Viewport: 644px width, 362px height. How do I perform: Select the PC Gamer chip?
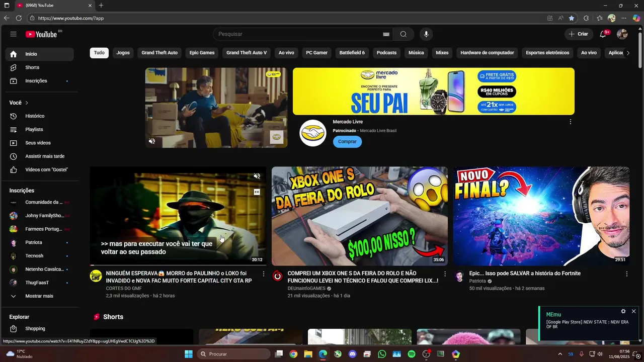(x=317, y=53)
